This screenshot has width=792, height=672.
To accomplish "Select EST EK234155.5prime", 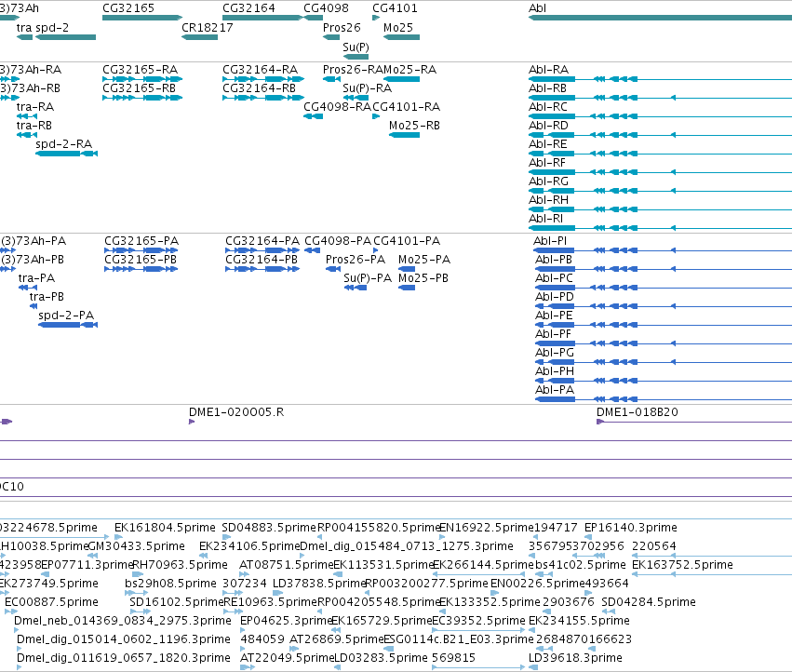I will click(x=579, y=621).
